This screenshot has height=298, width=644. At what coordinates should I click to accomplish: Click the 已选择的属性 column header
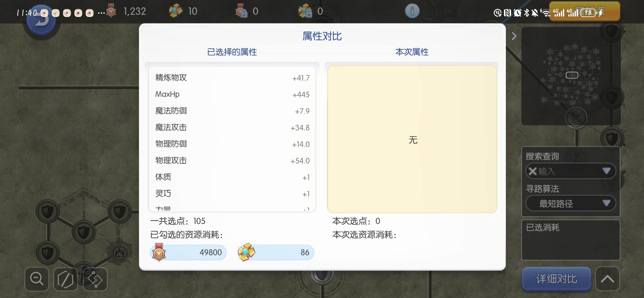click(x=232, y=52)
